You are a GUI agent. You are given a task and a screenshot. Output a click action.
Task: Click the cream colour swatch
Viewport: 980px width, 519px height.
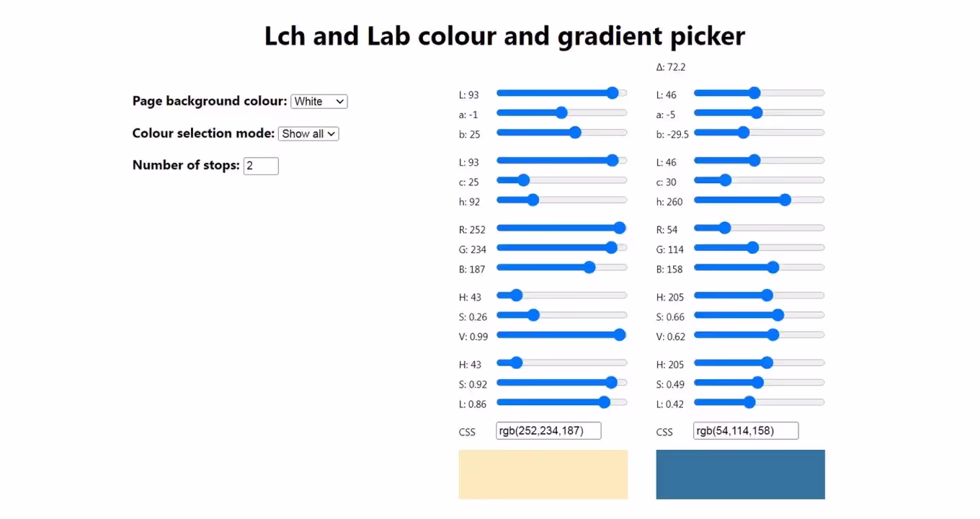click(x=543, y=474)
